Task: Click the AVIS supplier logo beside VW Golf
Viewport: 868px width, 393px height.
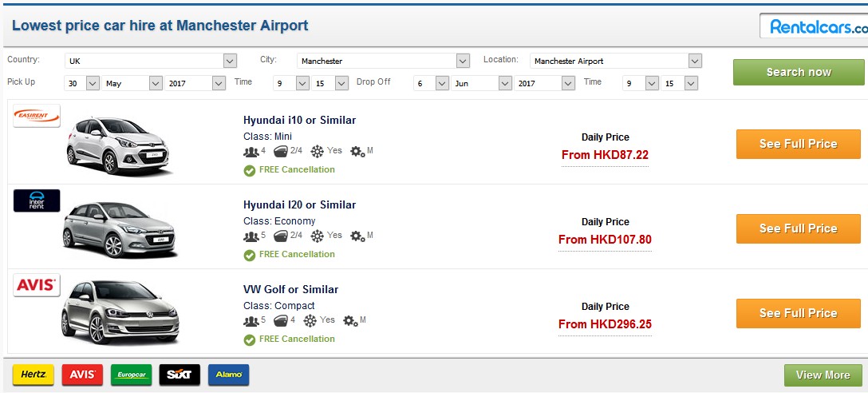Action: (x=37, y=285)
